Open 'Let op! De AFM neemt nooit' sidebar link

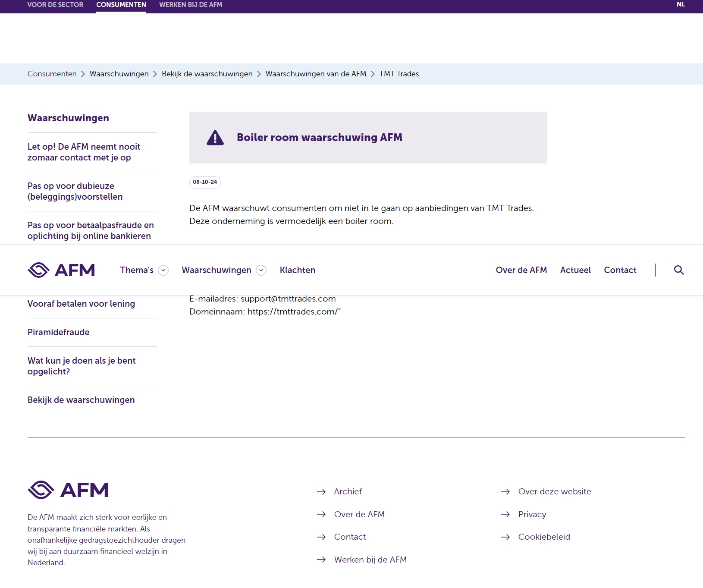point(84,152)
